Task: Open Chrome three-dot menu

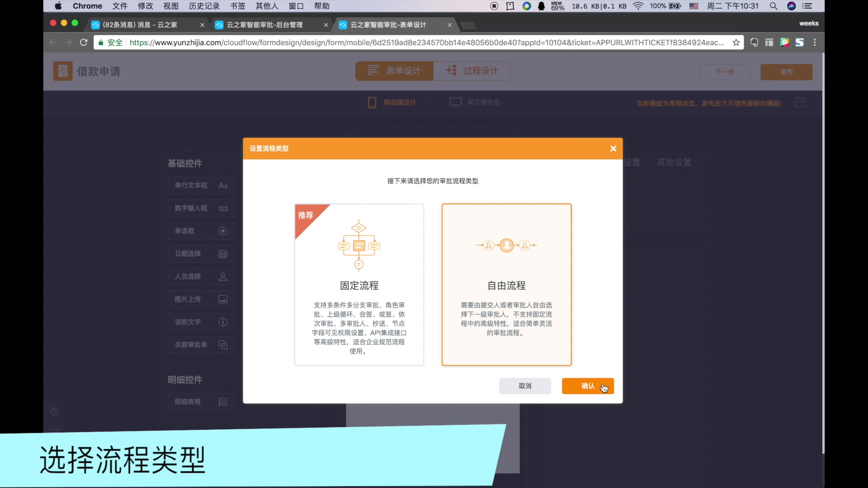Action: coord(815,42)
